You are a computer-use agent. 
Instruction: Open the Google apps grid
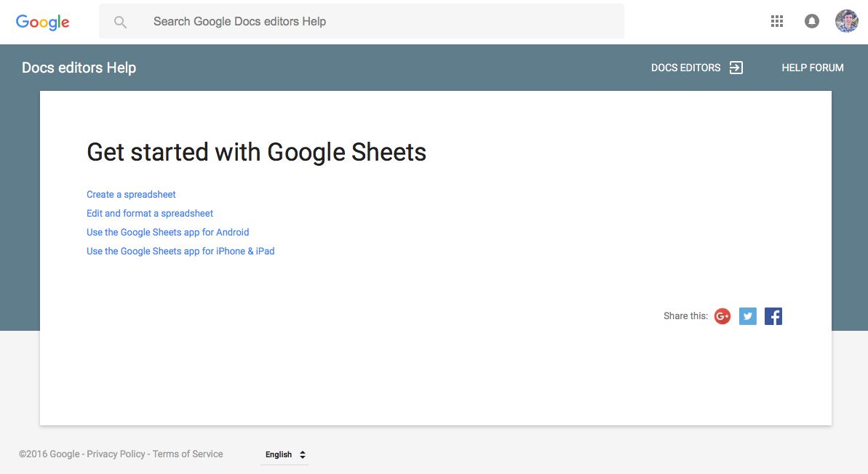coord(777,21)
